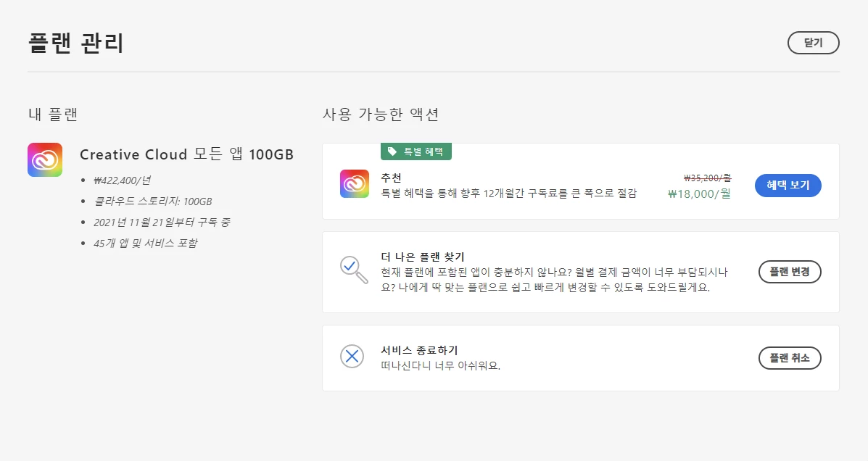Screen dimensions: 868x461
Task: Click the crossed-out ₩35,200/월 price
Action: (x=708, y=178)
